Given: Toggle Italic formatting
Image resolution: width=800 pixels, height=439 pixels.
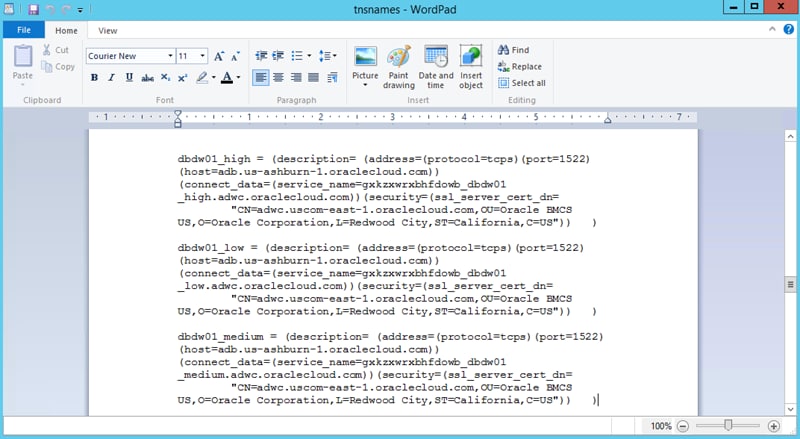Looking at the screenshot, I should pos(112,78).
